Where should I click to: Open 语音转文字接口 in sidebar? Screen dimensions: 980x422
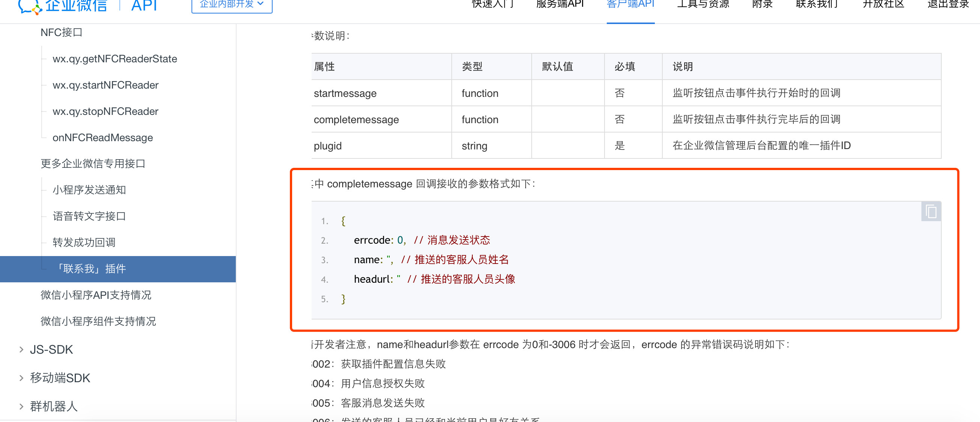(89, 216)
